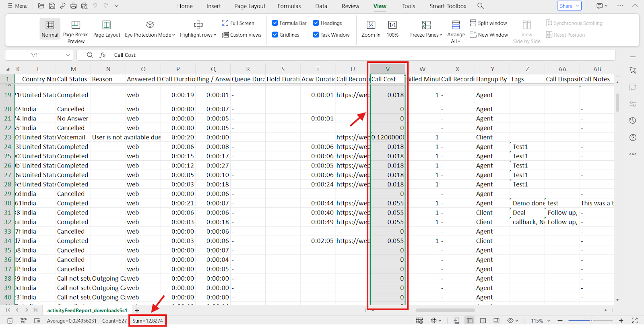Click the Print icon in quick toolbar

coord(73,6)
